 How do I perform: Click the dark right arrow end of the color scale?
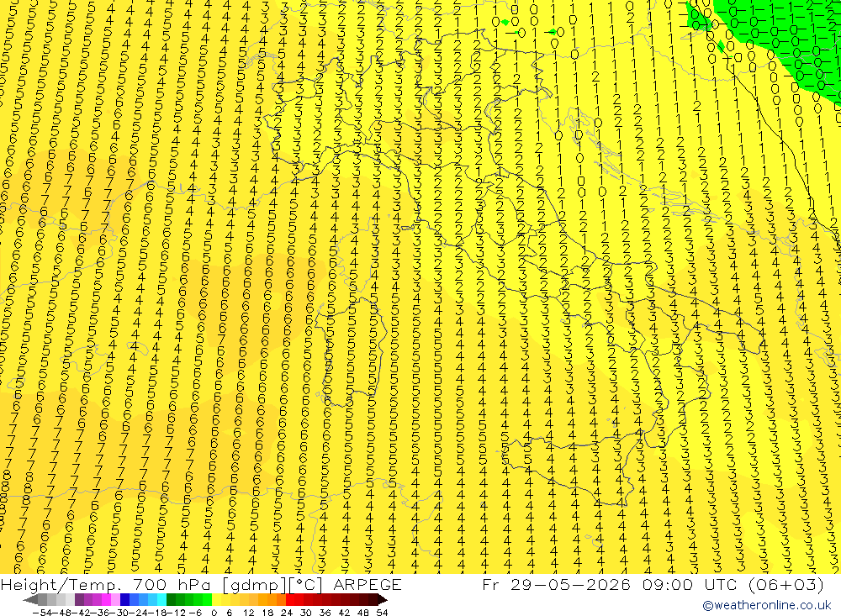click(383, 600)
